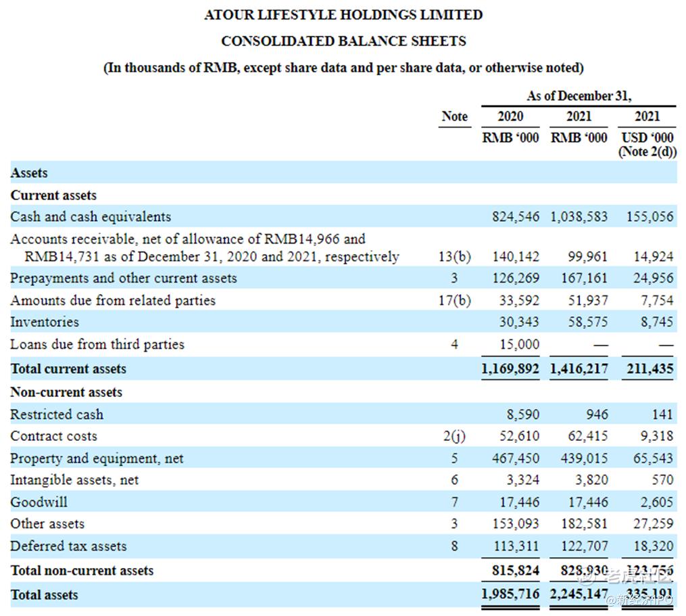Viewport: 686px width, 616px height.
Task: Click the value 1,038,583
Action: 579,217
